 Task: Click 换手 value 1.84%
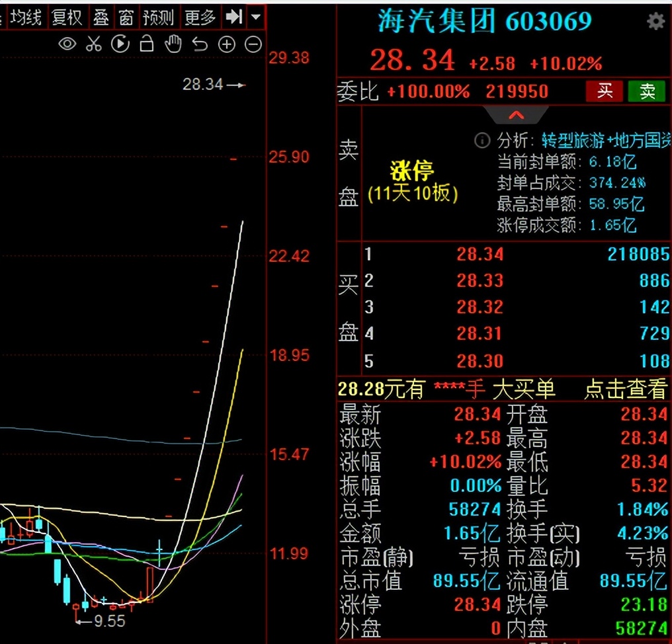point(642,510)
